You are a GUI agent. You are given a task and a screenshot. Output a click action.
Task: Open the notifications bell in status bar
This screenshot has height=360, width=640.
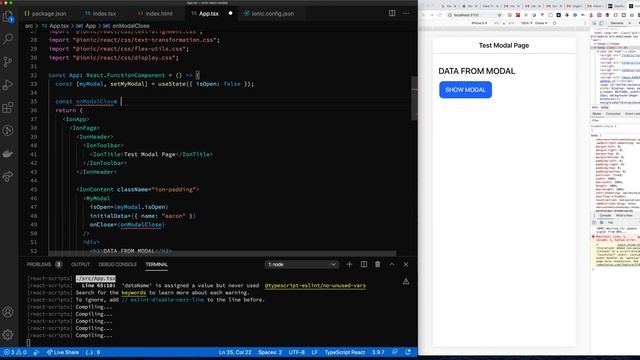coord(408,352)
